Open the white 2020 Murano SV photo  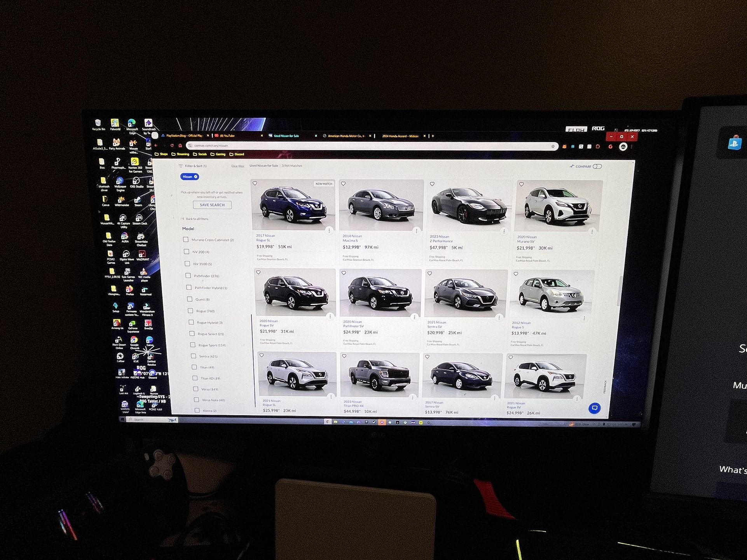pyautogui.click(x=559, y=206)
